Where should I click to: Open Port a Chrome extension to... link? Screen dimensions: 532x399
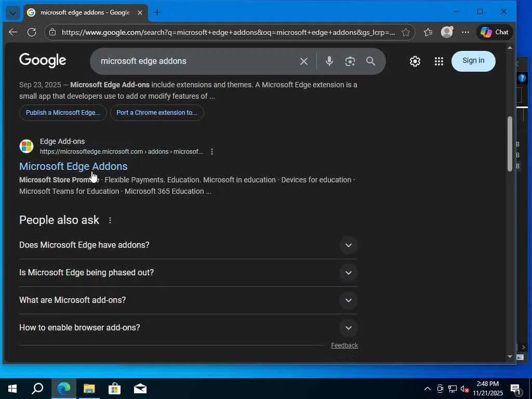click(157, 113)
